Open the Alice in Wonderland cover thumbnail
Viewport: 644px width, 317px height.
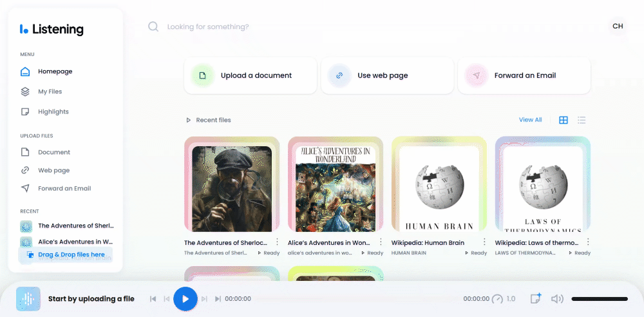336,184
